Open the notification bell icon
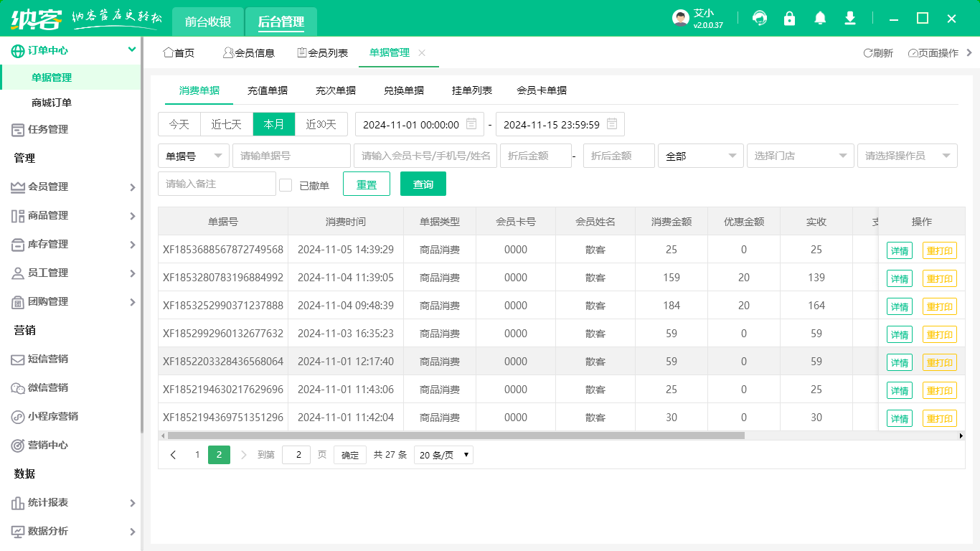Image resolution: width=980 pixels, height=551 pixels. click(819, 18)
